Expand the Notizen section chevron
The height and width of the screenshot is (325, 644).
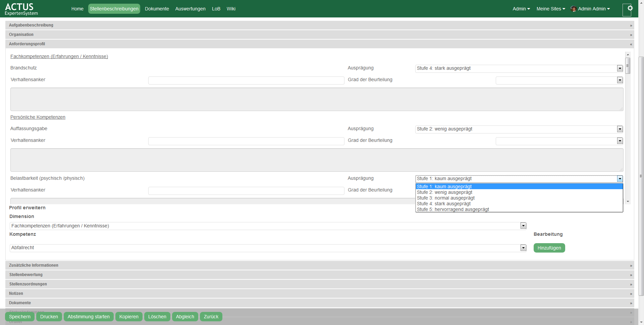pyautogui.click(x=631, y=294)
